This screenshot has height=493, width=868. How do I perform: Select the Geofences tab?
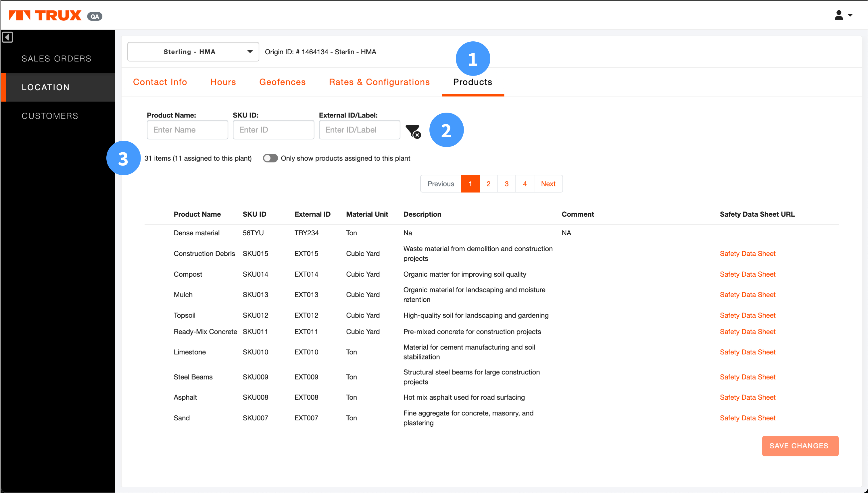pos(282,82)
